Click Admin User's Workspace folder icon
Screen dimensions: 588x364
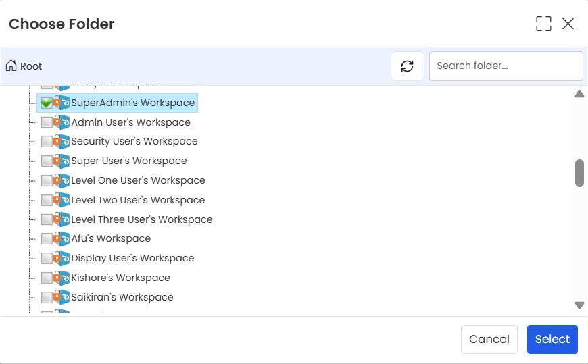coord(62,122)
